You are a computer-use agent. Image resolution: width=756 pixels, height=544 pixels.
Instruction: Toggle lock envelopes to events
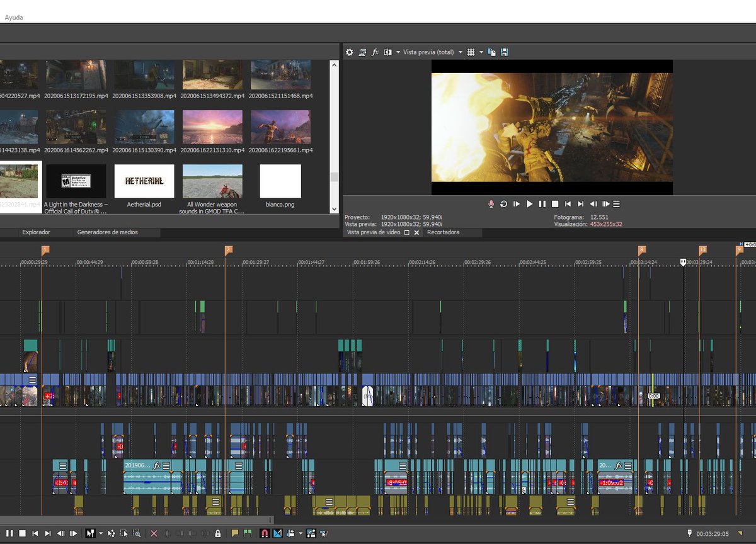(x=311, y=533)
